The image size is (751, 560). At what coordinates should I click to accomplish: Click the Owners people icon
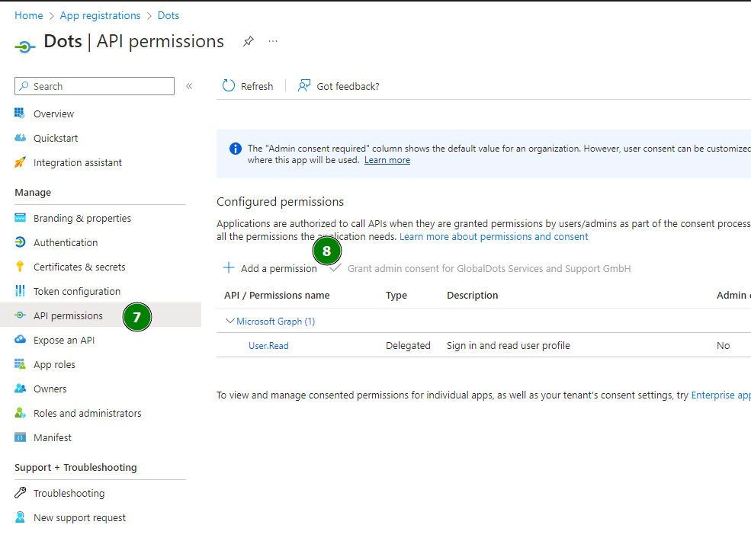[20, 389]
